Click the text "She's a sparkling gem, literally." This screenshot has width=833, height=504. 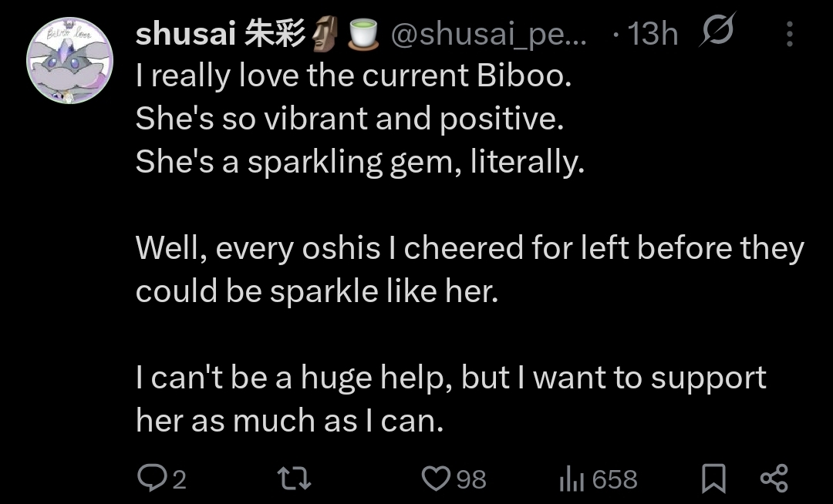tap(359, 163)
